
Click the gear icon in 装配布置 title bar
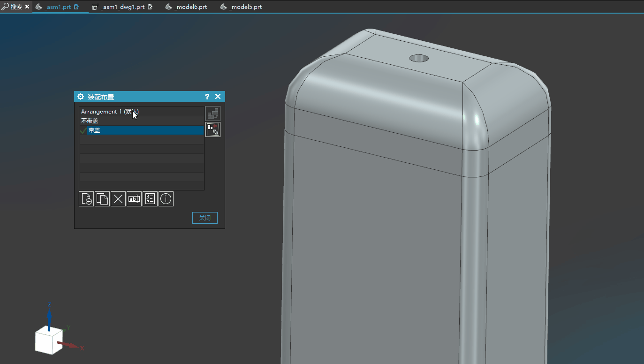(81, 97)
